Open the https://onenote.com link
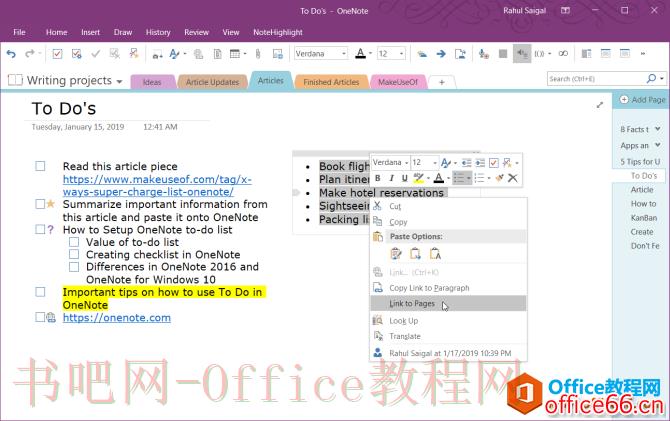The height and width of the screenshot is (421, 670). [x=117, y=318]
